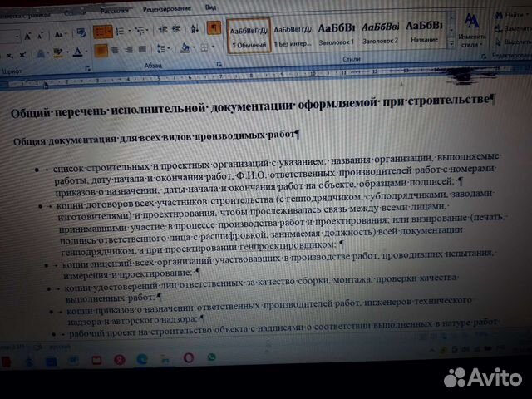This screenshot has height=399, width=532.
Task: Open the font size dropdown arrow
Action: (x=17, y=36)
